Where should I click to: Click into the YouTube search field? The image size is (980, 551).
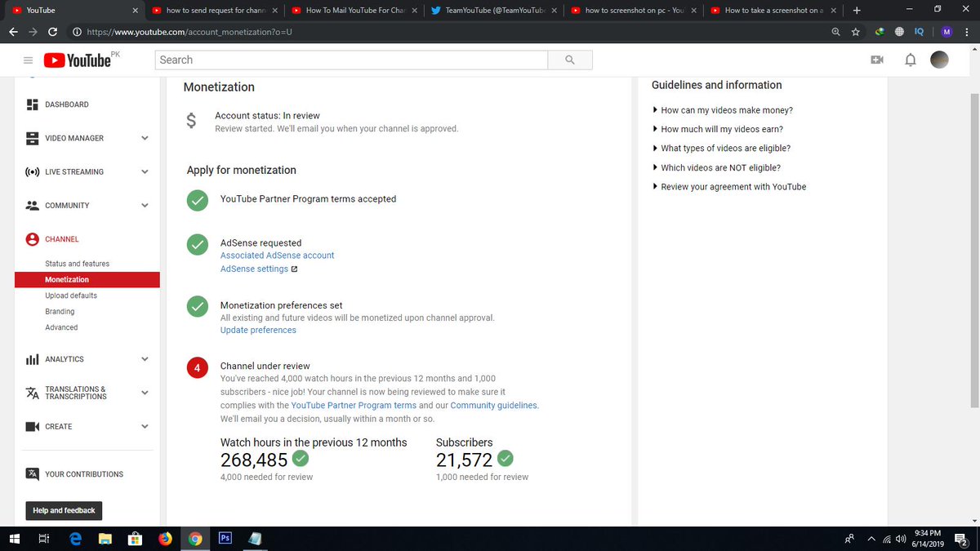[x=351, y=60]
